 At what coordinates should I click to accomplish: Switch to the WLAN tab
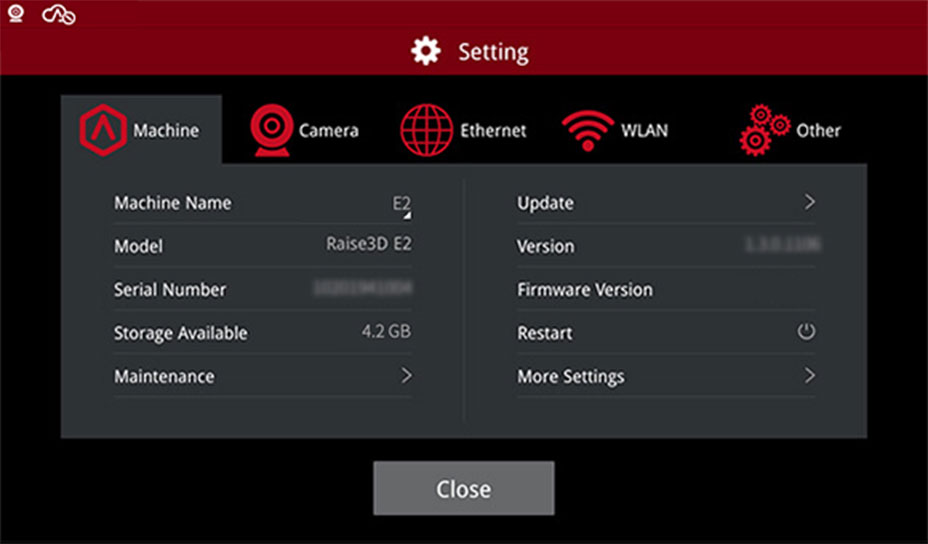(x=616, y=131)
